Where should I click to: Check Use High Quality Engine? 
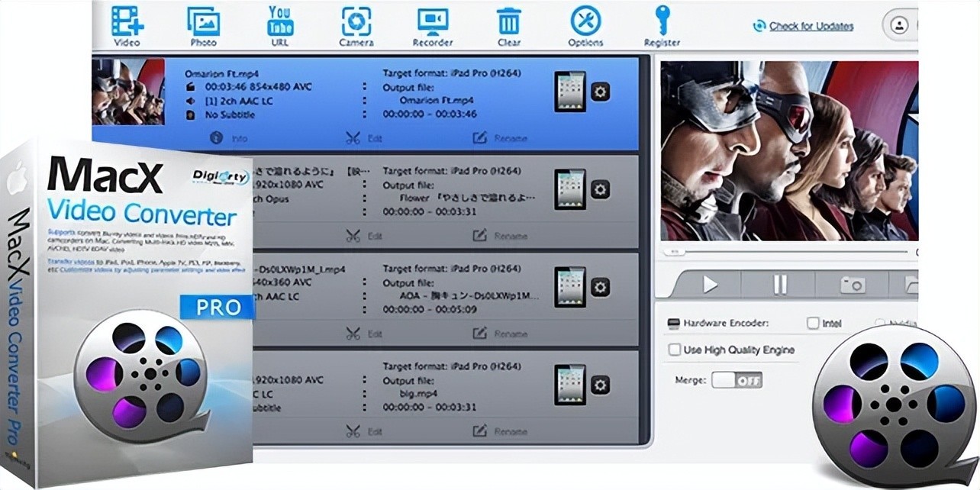674,350
